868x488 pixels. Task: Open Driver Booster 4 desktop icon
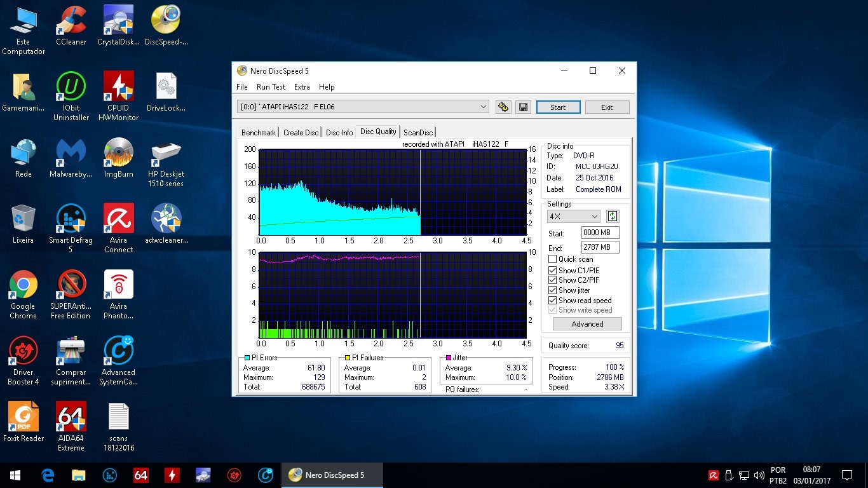[x=24, y=361]
